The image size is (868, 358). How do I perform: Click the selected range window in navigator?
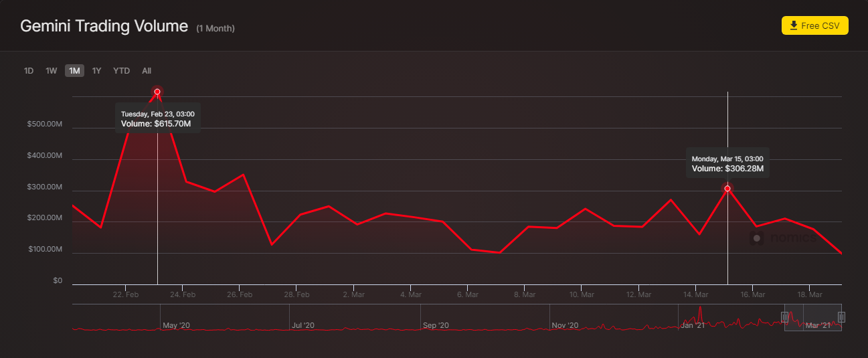tap(813, 317)
